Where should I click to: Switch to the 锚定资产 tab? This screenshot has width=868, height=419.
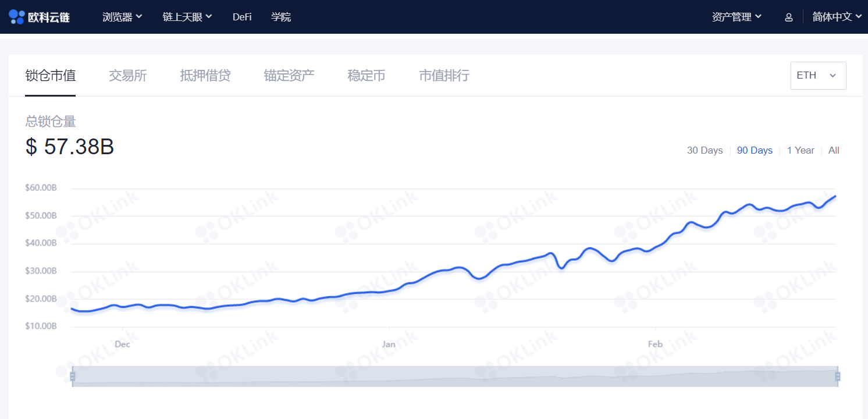pyautogui.click(x=289, y=76)
